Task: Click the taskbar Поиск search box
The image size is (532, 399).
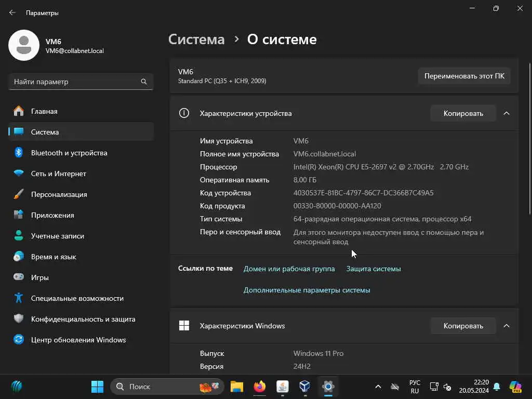Action: [167, 387]
